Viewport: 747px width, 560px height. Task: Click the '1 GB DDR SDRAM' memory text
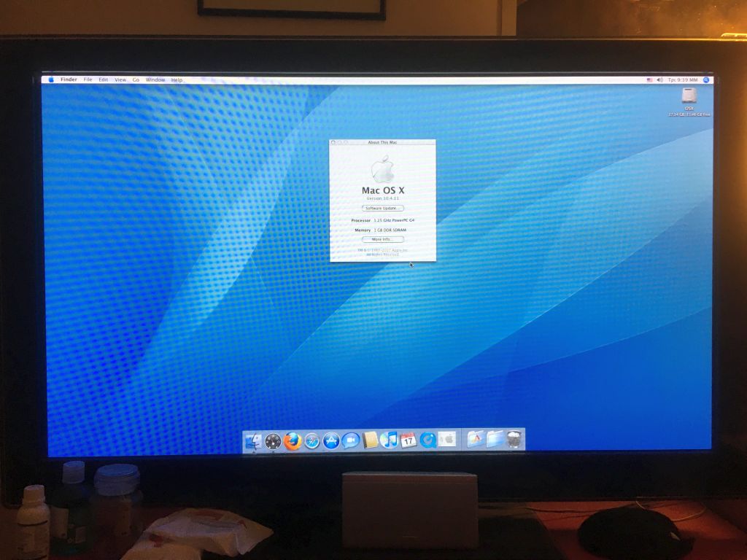tap(390, 230)
